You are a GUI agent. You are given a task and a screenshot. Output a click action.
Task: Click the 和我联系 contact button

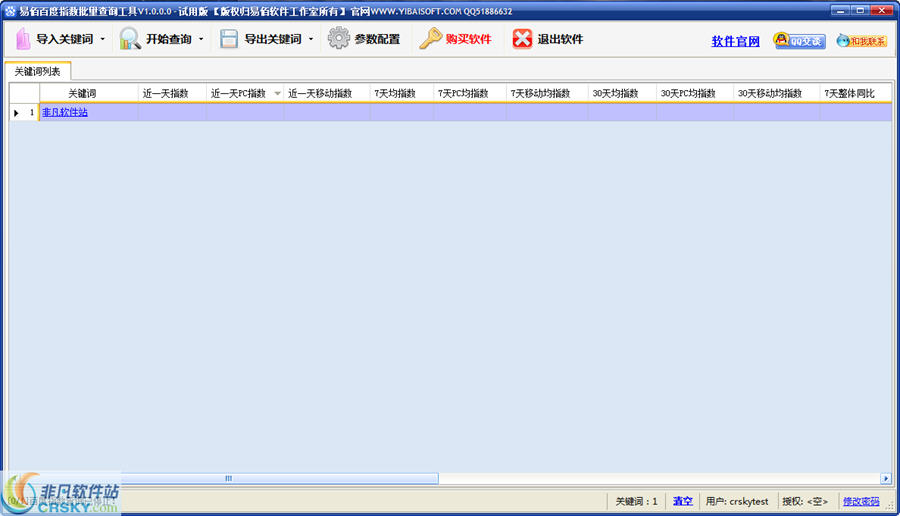(x=862, y=41)
